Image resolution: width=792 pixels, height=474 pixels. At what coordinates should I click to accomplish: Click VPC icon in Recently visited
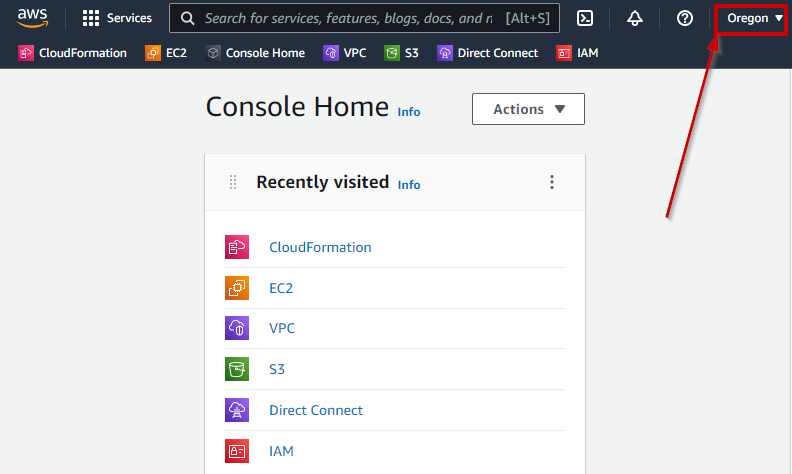pos(237,328)
